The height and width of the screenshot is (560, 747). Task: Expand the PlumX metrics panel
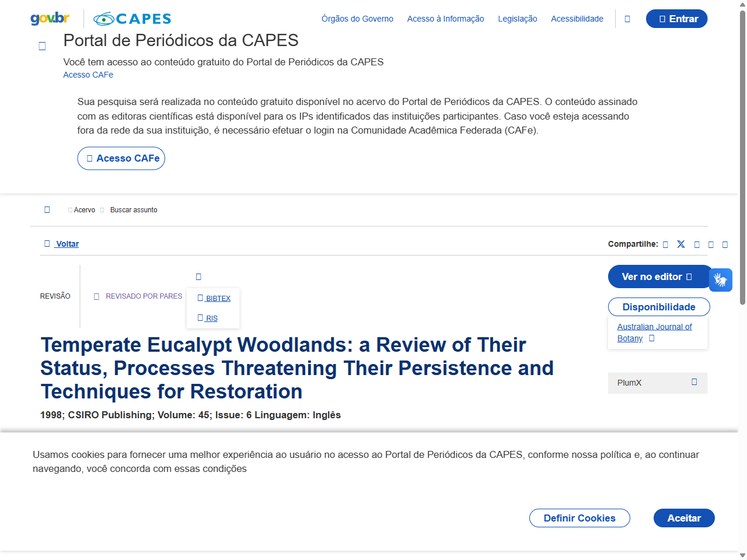coord(694,381)
